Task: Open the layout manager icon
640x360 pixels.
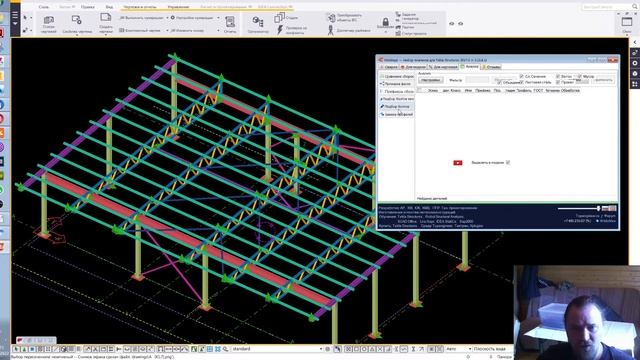Action: pos(331,30)
